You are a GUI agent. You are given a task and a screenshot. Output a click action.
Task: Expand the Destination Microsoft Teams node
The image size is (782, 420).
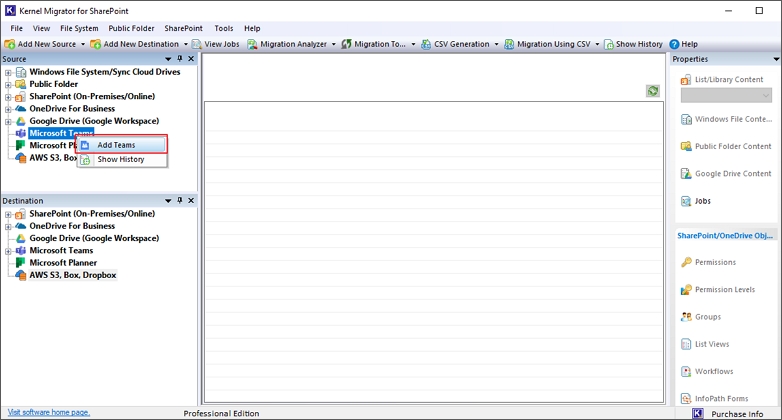(8, 251)
